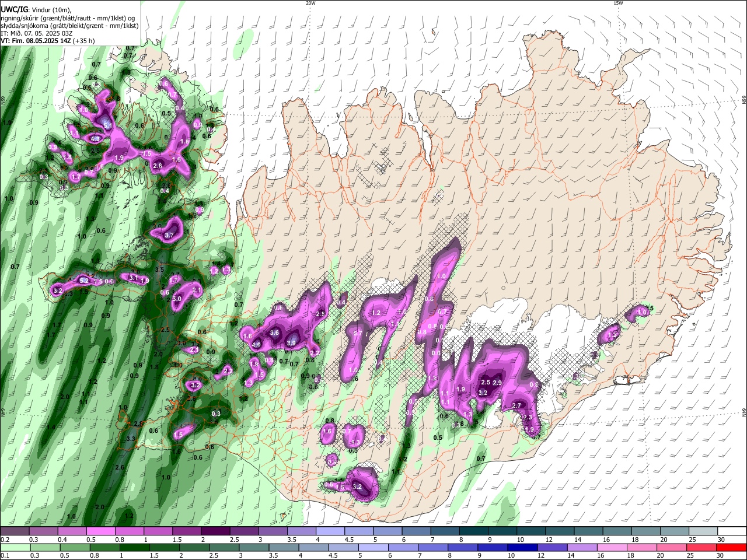
Task: Click the '3.5' precipitation value on the map
Action: click(160, 269)
